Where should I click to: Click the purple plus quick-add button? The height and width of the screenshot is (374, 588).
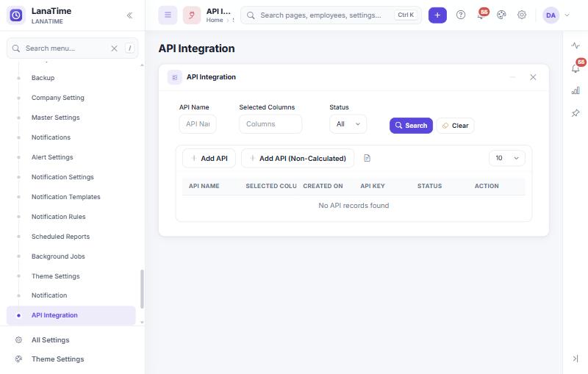437,15
